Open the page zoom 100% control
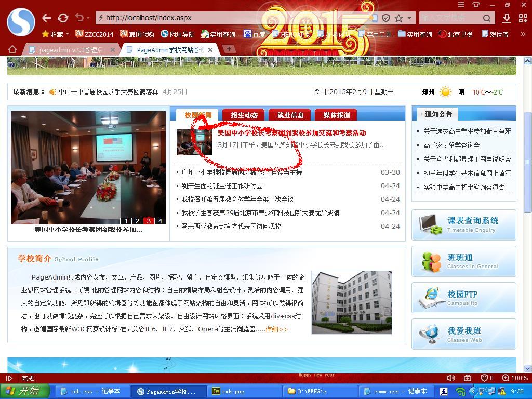 [x=515, y=378]
